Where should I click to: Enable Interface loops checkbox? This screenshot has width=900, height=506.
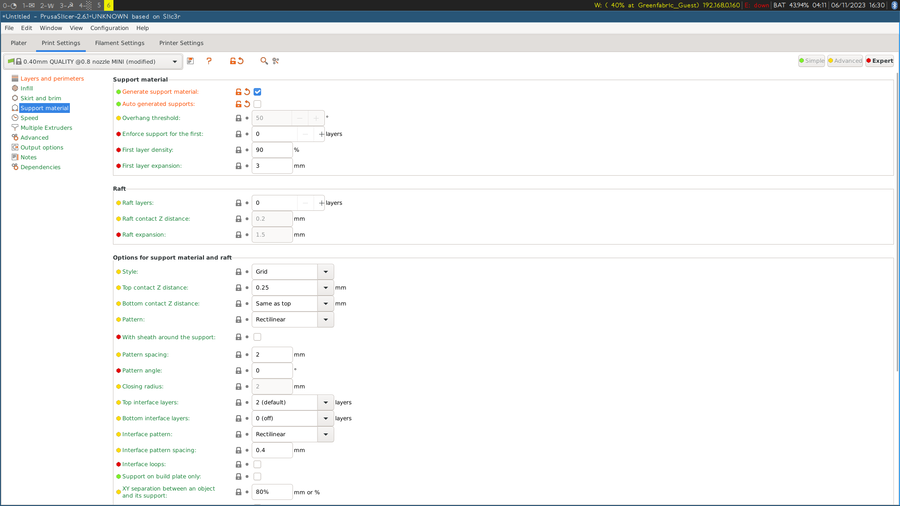[x=257, y=464]
